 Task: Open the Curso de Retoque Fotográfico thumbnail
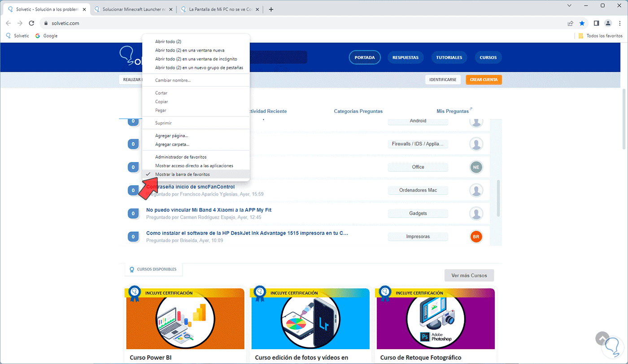point(436,319)
